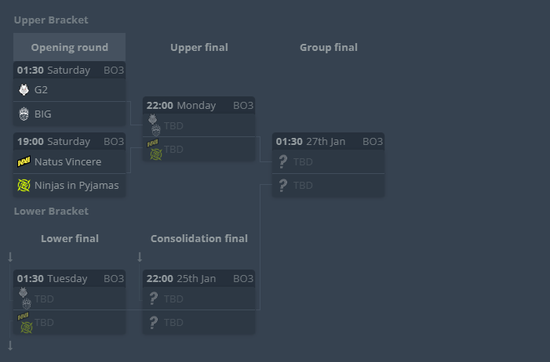This screenshot has width=550, height=362.
Task: Click first question mark icon in Group final
Action: 283,162
